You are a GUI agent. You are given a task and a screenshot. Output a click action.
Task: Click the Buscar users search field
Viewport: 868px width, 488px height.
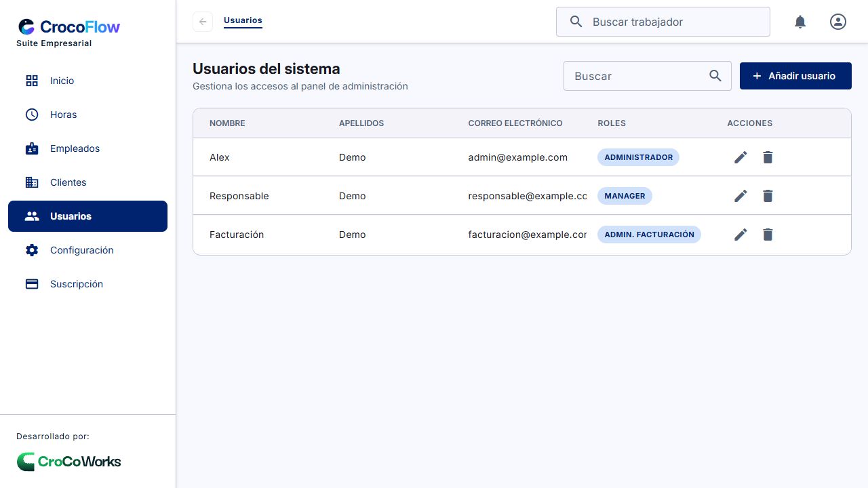tap(648, 76)
